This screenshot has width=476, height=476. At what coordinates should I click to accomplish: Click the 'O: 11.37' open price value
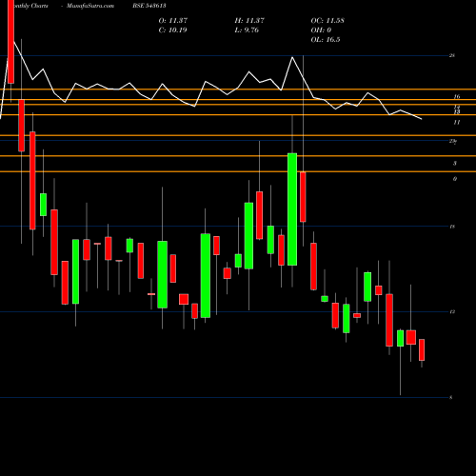(173, 21)
